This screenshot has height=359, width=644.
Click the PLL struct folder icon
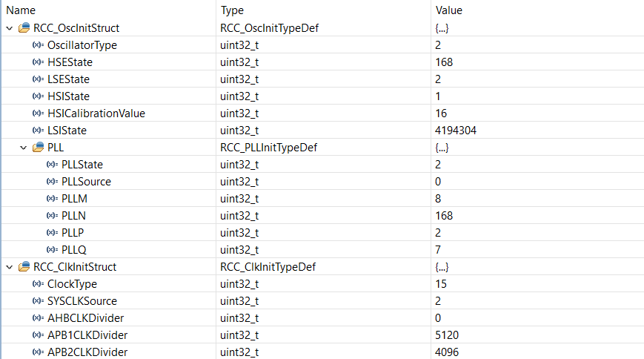(x=38, y=148)
